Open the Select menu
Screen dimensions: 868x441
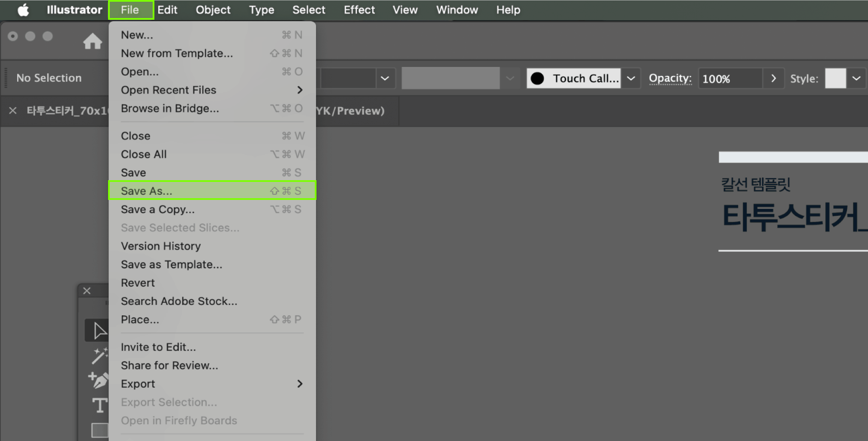tap(309, 10)
